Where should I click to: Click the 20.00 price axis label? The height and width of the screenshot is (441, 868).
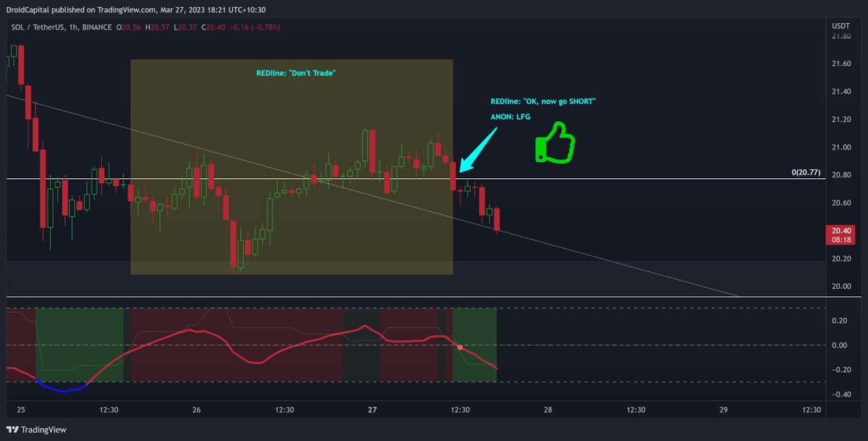pos(841,286)
